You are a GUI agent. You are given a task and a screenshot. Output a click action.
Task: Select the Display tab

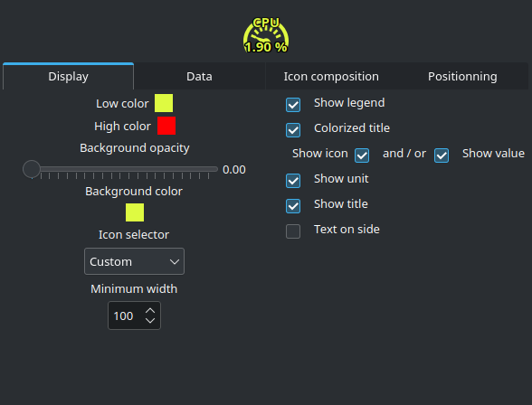[68, 76]
